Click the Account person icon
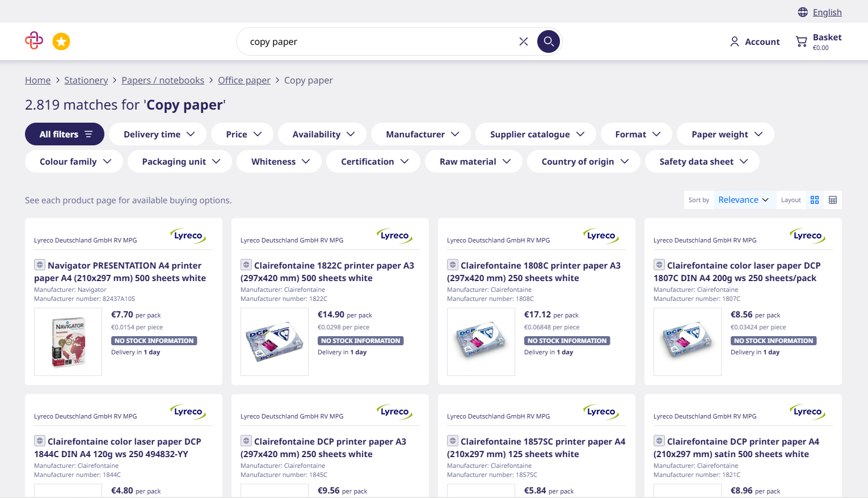The width and height of the screenshot is (868, 498). coord(735,41)
